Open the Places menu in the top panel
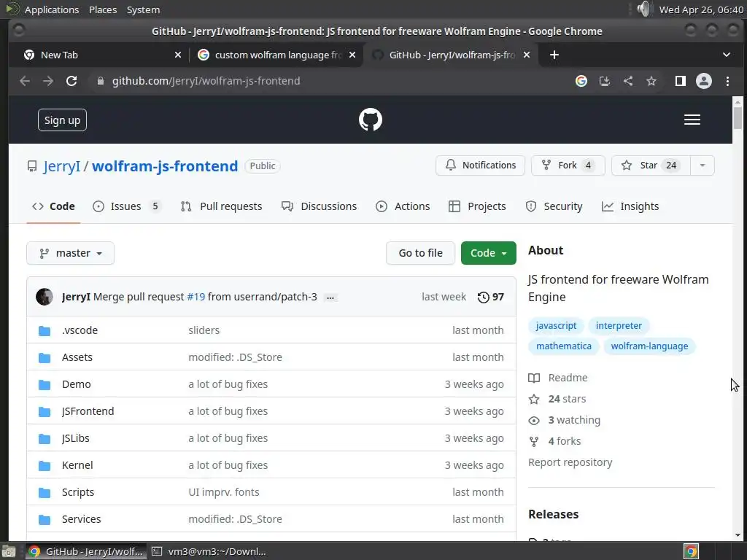Viewport: 747px width, 560px height. 103,9
